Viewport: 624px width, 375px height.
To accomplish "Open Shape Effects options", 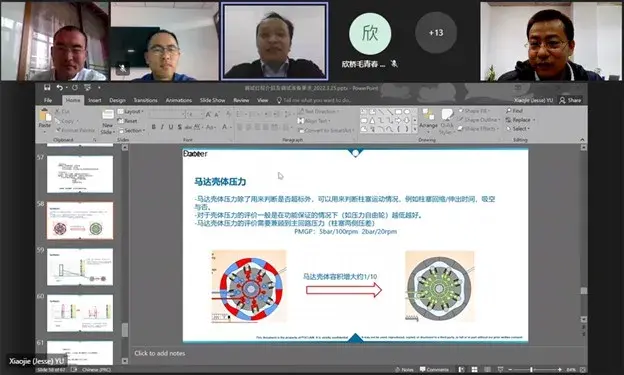I will point(478,129).
